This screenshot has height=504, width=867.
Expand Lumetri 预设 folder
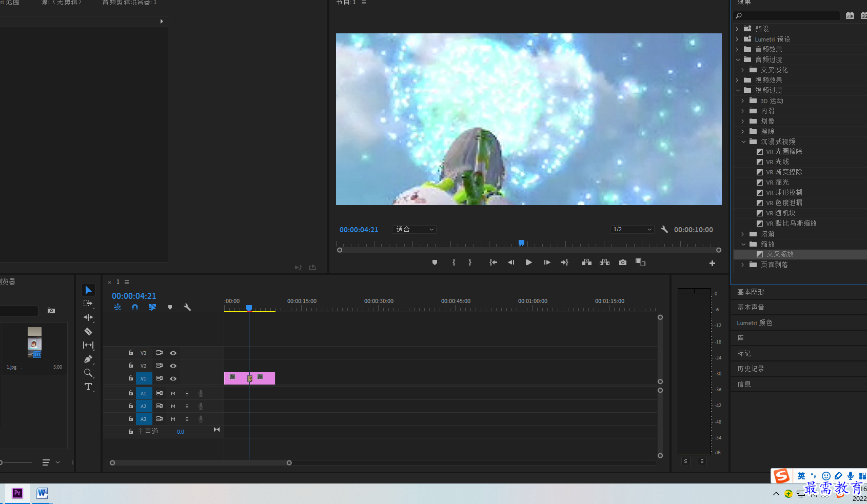(x=738, y=39)
